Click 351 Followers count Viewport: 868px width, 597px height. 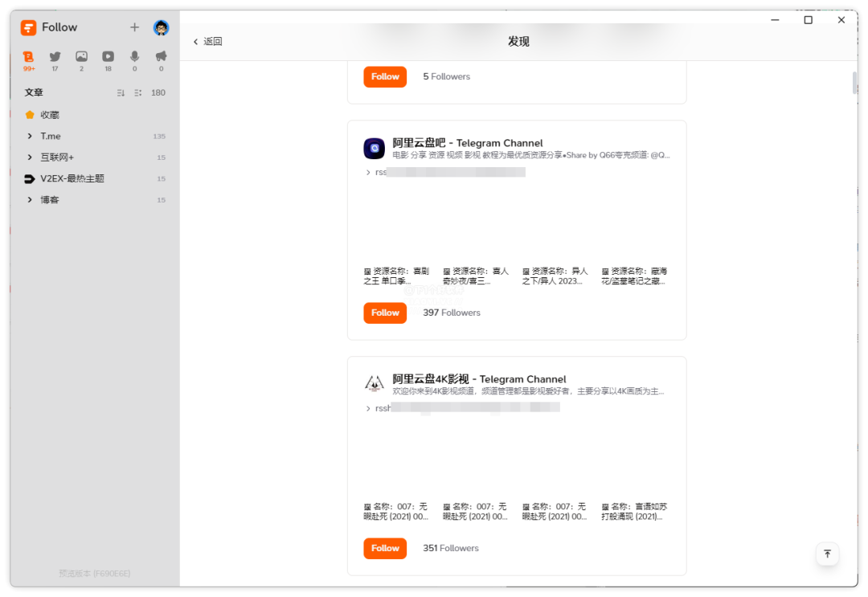(451, 548)
